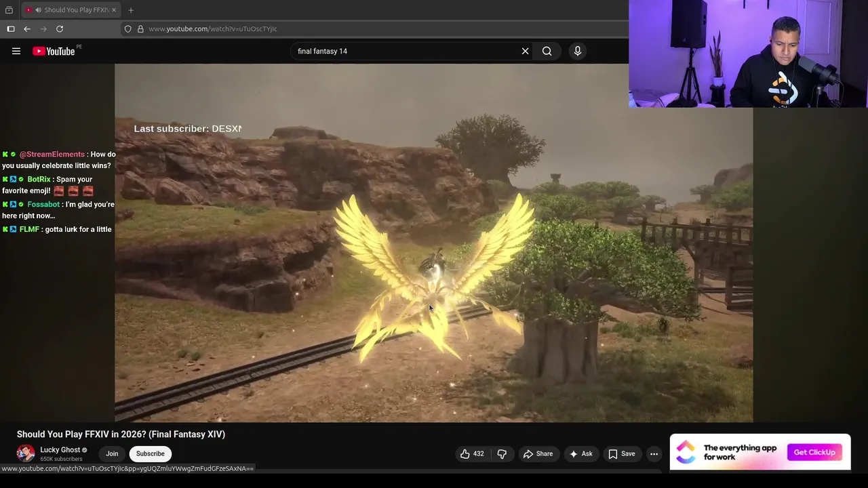
Task: Reload the page with refresh icon
Action: click(x=60, y=28)
